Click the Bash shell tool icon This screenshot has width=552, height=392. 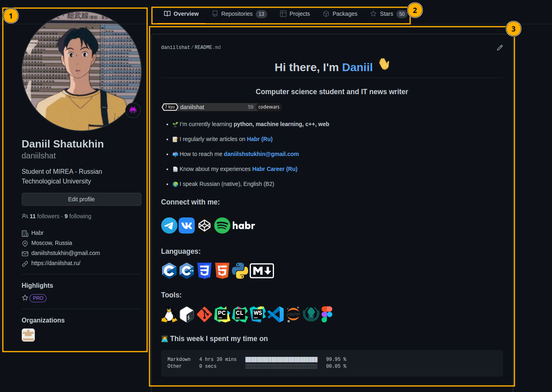click(187, 314)
